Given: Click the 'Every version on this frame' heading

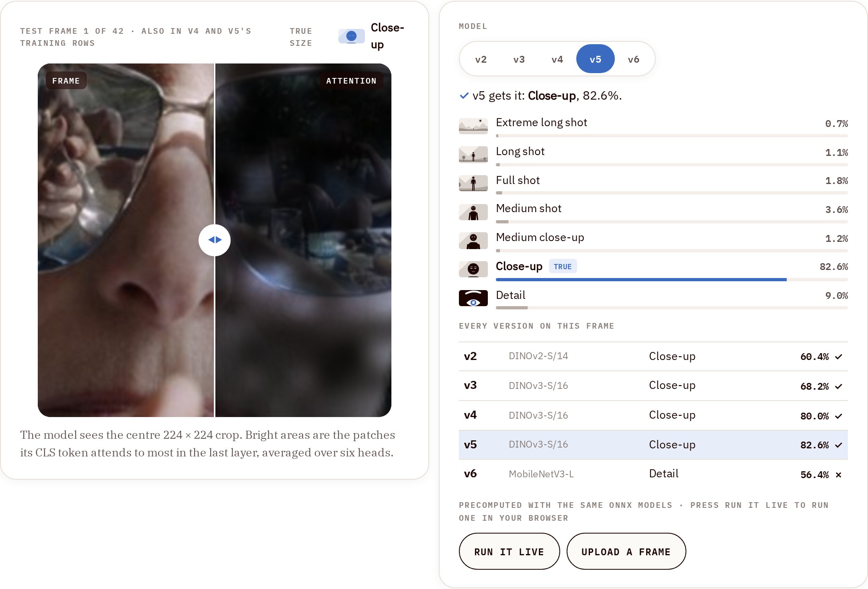Looking at the screenshot, I should click(536, 326).
